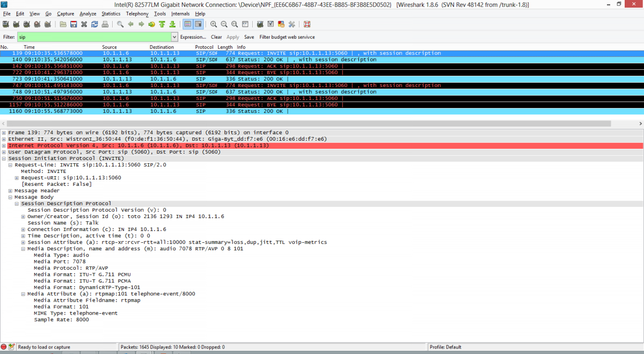The image size is (644, 354).
Task: Toggle packet list colorization
Action: point(188,24)
